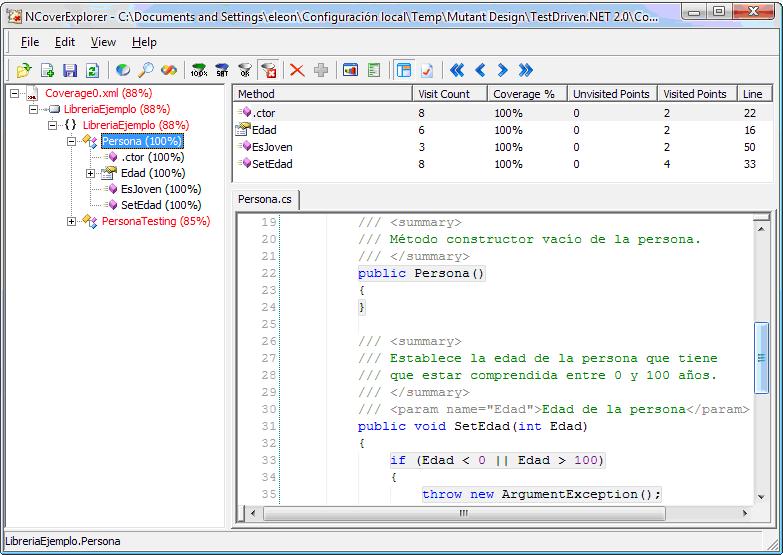Select the Edad row in the method list
Image resolution: width=783 pixels, height=555 pixels.
click(503, 130)
